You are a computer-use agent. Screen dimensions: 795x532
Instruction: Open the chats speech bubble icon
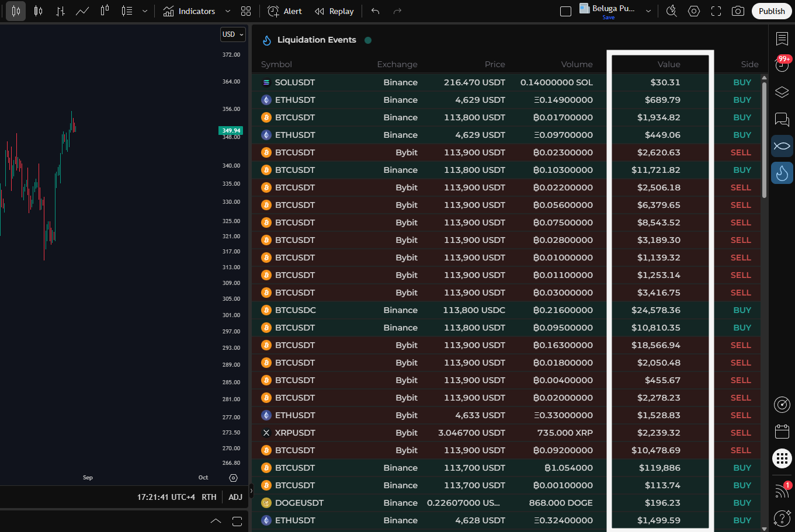(782, 120)
